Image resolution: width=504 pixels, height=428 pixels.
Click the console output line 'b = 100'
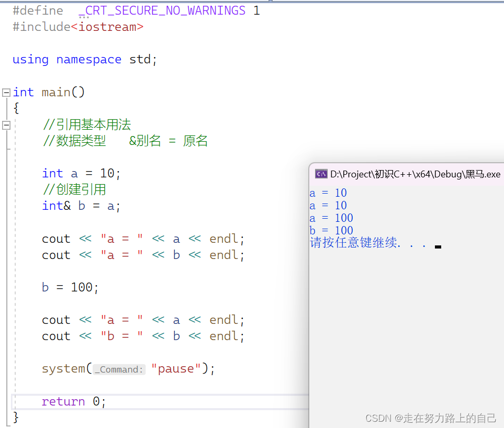[331, 230]
